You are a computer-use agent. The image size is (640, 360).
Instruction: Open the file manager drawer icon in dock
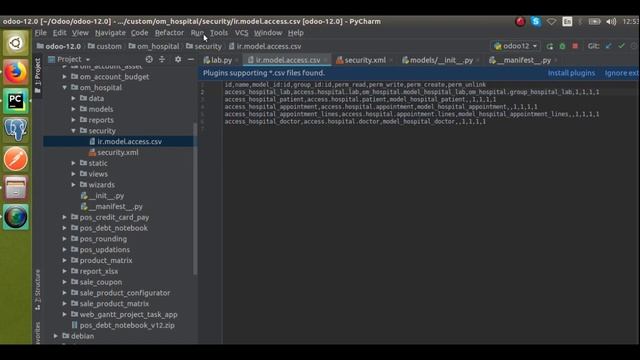point(16,188)
